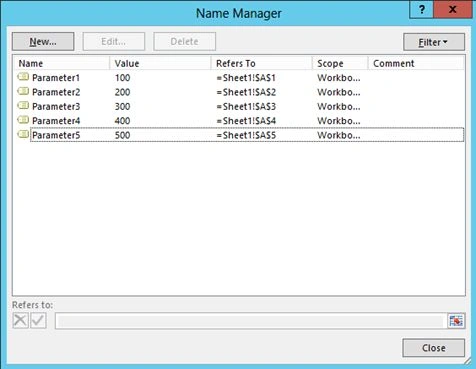Click the New... button
Viewport: 476px width, 369px height.
(43, 42)
